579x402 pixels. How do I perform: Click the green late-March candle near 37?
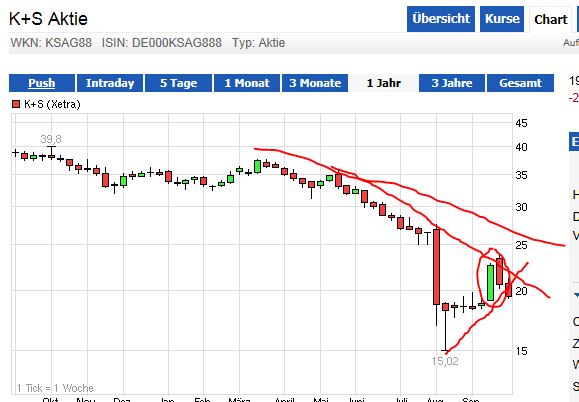(257, 166)
